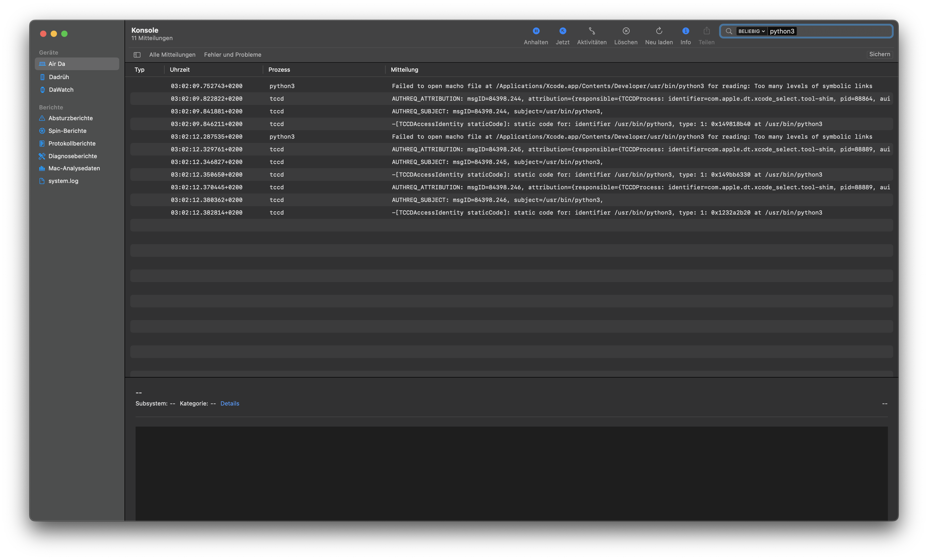
Task: Jump to latest messages with Jetzt
Action: point(562,31)
